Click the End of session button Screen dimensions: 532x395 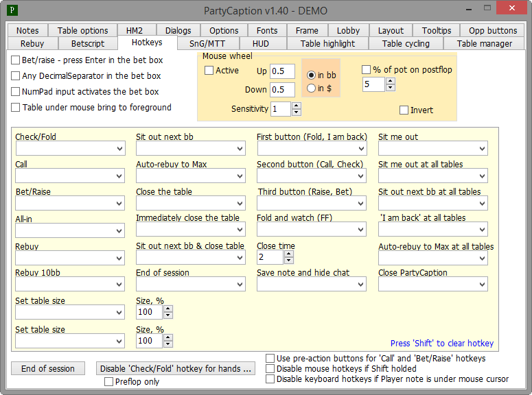pos(48,368)
